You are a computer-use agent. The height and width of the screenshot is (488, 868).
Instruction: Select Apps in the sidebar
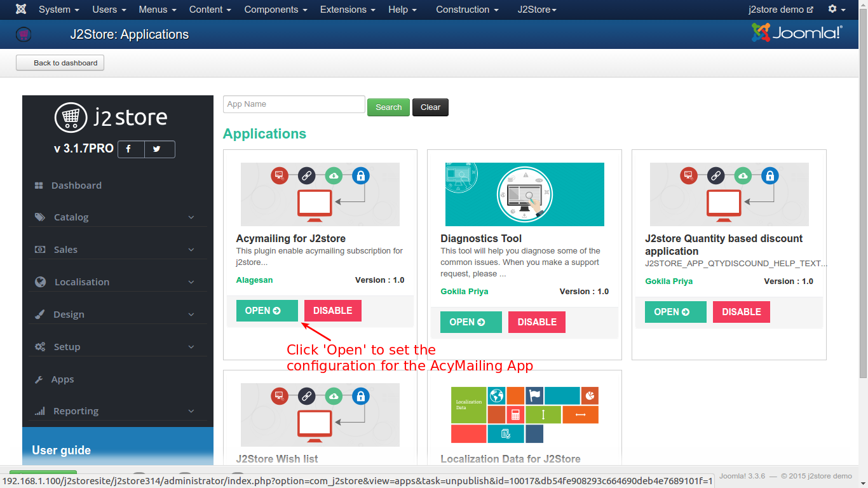(62, 379)
